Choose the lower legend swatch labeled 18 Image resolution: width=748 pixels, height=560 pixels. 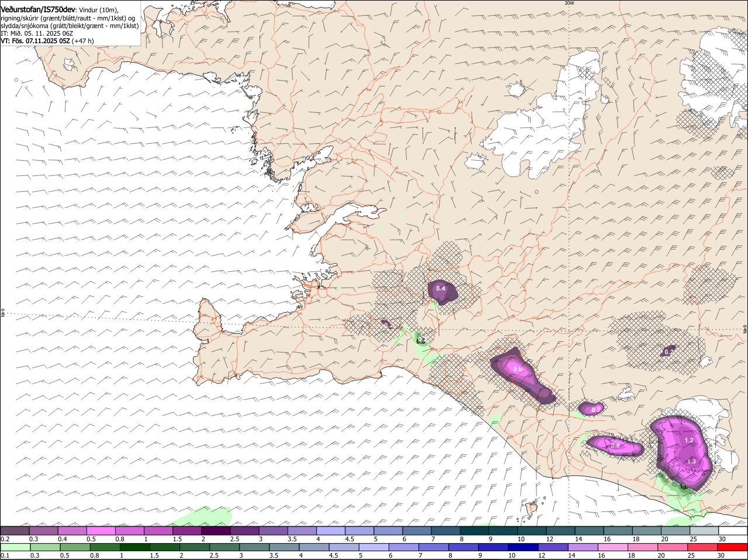[643, 547]
